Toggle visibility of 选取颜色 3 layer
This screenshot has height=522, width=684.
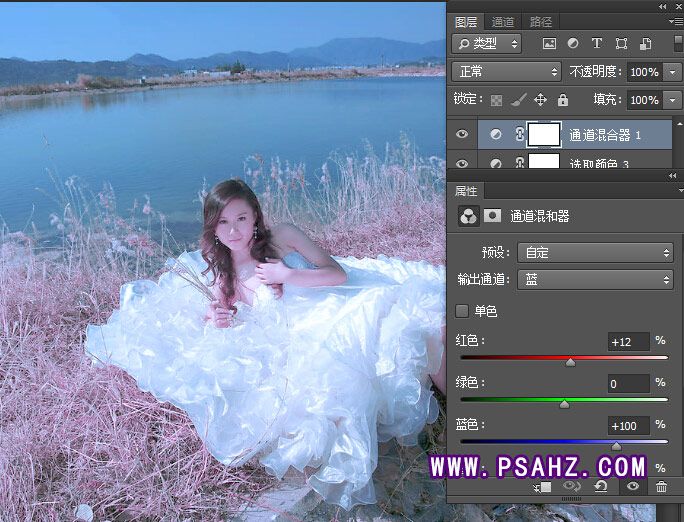[x=462, y=163]
